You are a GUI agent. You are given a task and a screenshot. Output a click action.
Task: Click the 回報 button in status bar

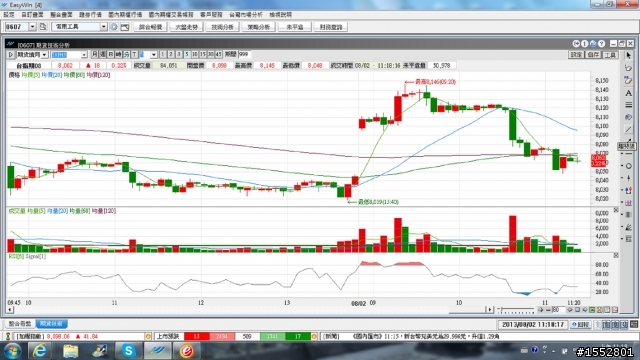click(581, 324)
